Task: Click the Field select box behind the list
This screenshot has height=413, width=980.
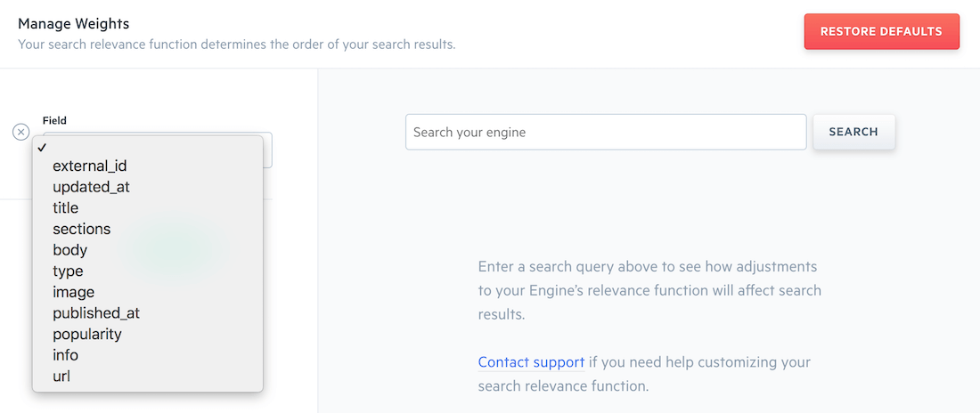Action: pyautogui.click(x=267, y=150)
